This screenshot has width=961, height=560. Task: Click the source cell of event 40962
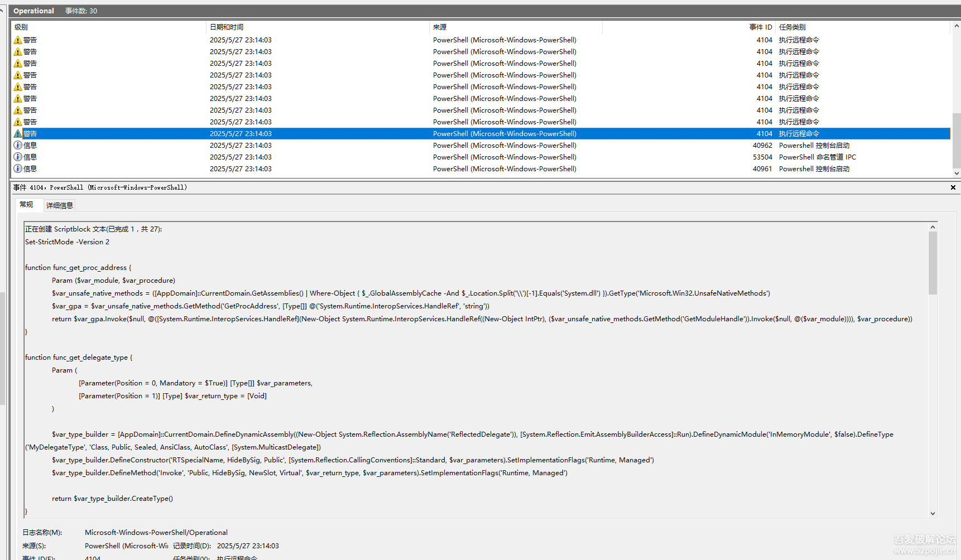504,146
